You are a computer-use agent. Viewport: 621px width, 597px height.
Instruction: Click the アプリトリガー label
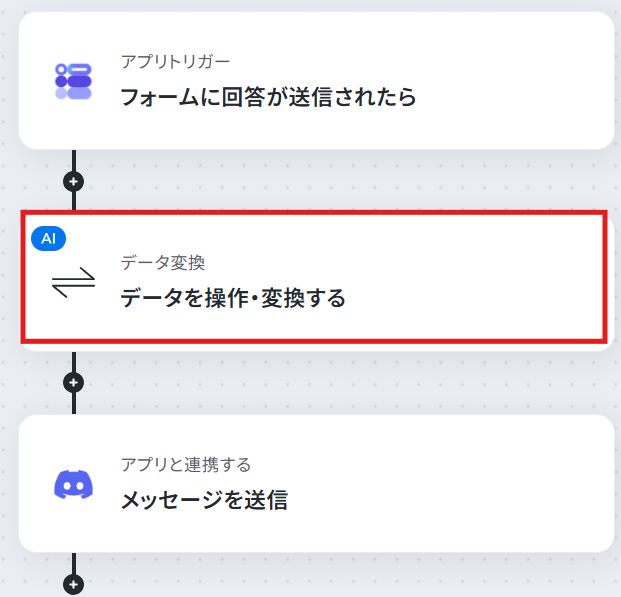[x=175, y=62]
